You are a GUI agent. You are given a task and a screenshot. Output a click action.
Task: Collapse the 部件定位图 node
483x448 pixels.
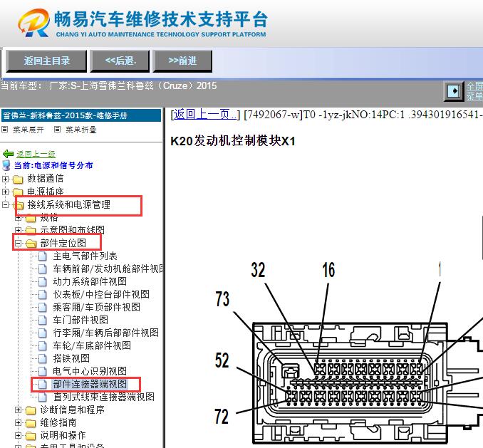pos(19,244)
